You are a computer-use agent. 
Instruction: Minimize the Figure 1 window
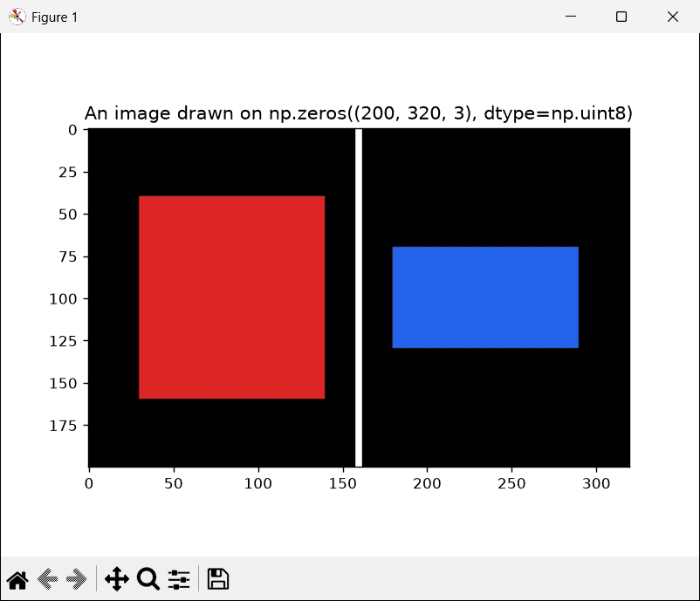571,17
